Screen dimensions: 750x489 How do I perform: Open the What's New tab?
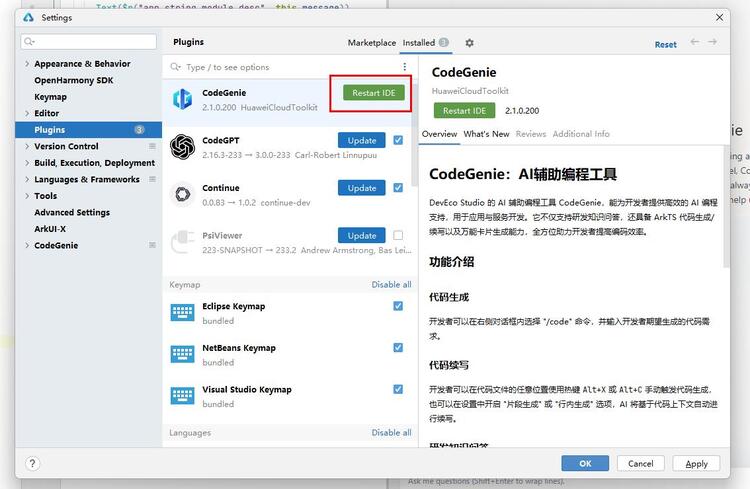[x=486, y=134]
